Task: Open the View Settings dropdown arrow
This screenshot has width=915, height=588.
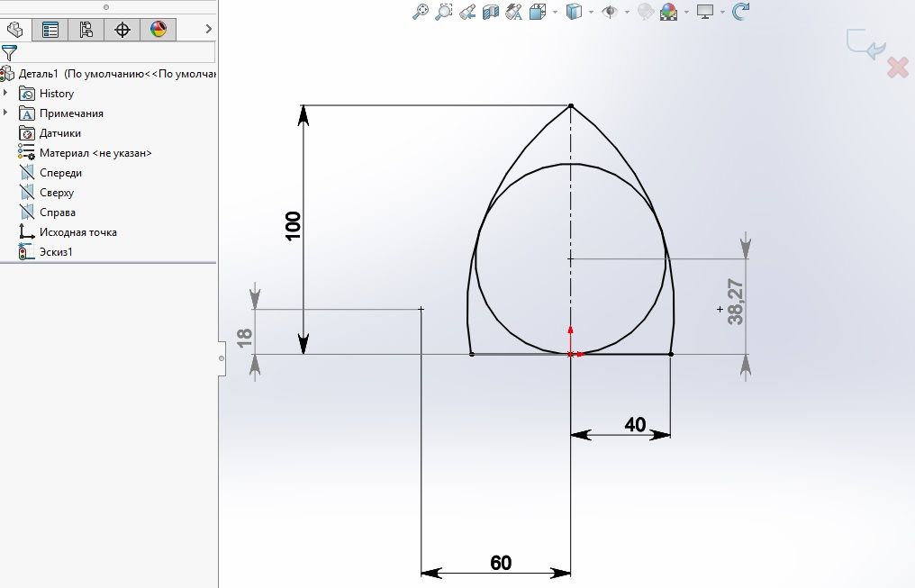Action: 722,12
